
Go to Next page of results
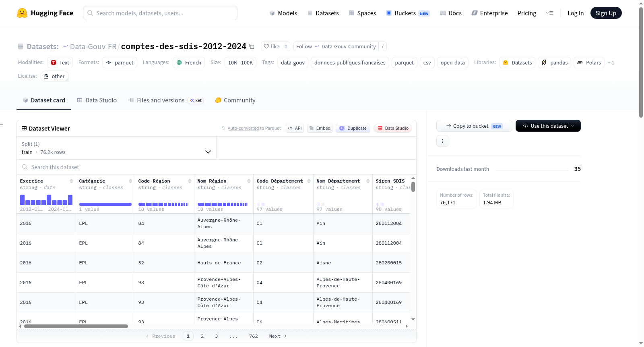pos(278,336)
